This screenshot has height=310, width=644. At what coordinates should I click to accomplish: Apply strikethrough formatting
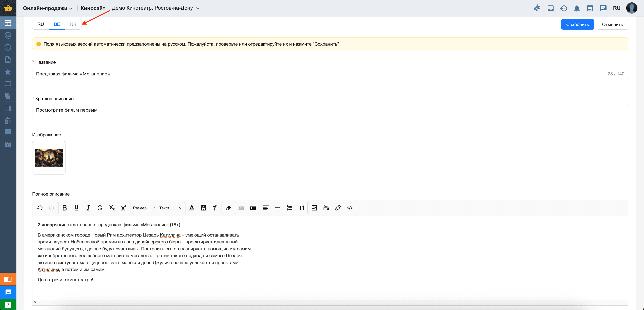[x=100, y=208]
